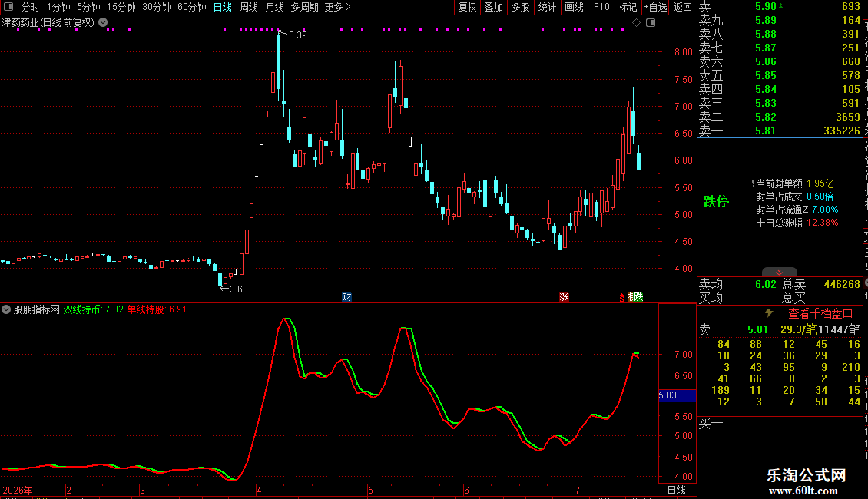Select the 卖三 row at 5.83
This screenshot has width=868, height=499.
click(x=780, y=103)
